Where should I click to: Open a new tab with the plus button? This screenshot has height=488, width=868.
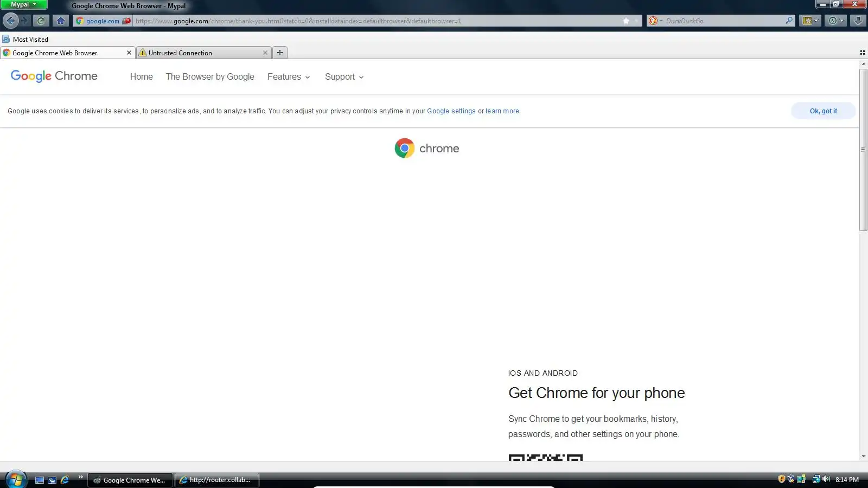tap(280, 53)
